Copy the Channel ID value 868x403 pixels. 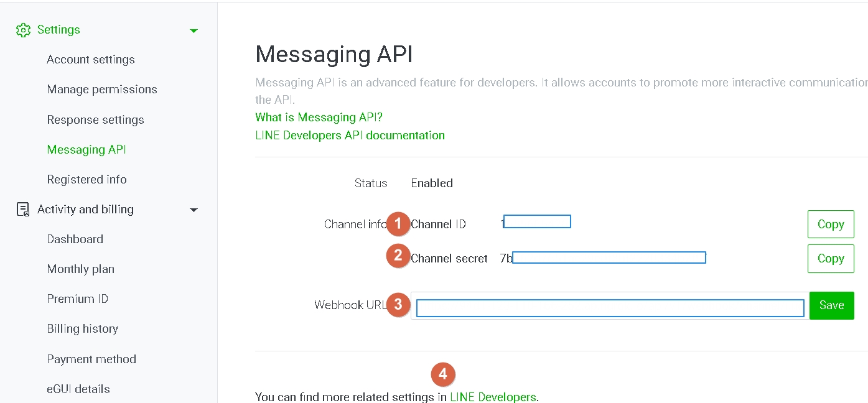830,225
